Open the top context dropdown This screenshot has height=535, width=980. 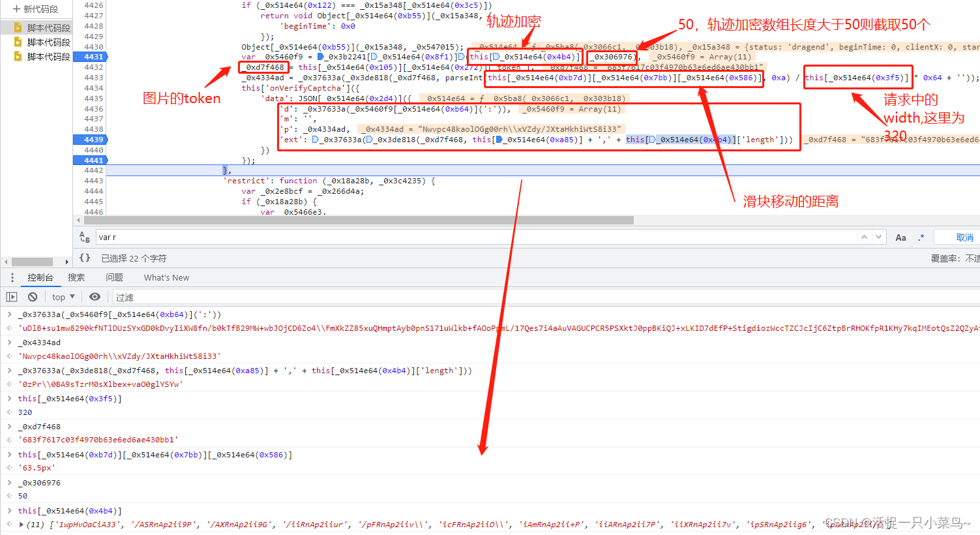tap(63, 297)
